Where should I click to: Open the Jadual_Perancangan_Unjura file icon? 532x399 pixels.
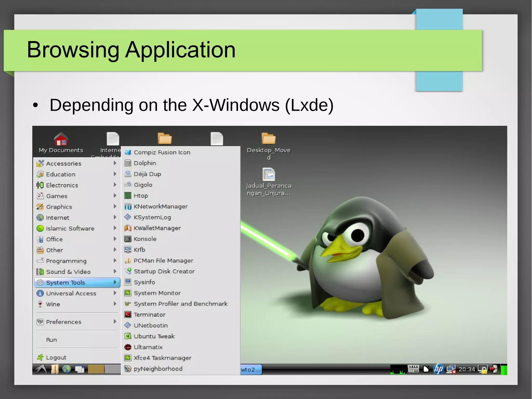tap(269, 182)
